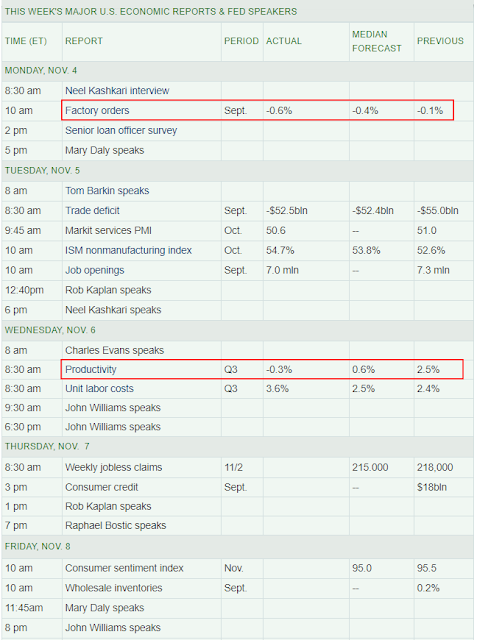Select ISM index forecast 53.8%

[366, 251]
